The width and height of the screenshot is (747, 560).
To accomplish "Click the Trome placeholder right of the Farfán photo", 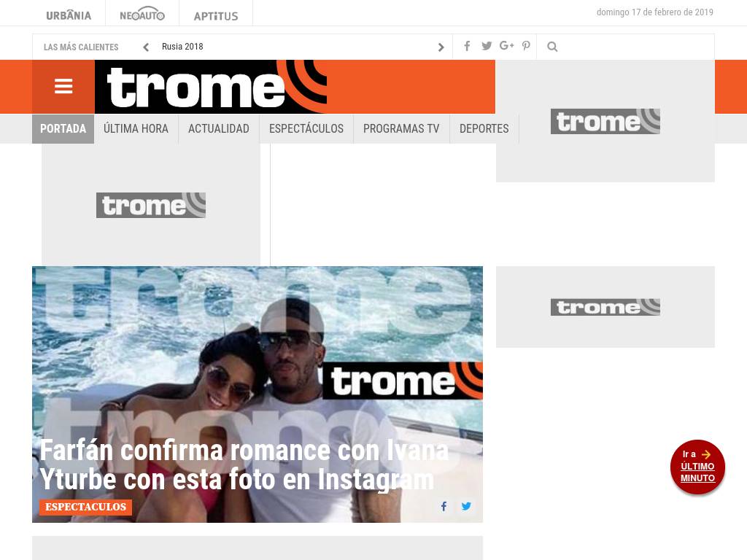I will 605,307.
